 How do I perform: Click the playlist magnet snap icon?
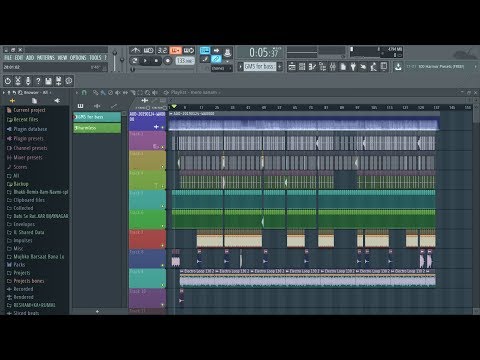84,92
